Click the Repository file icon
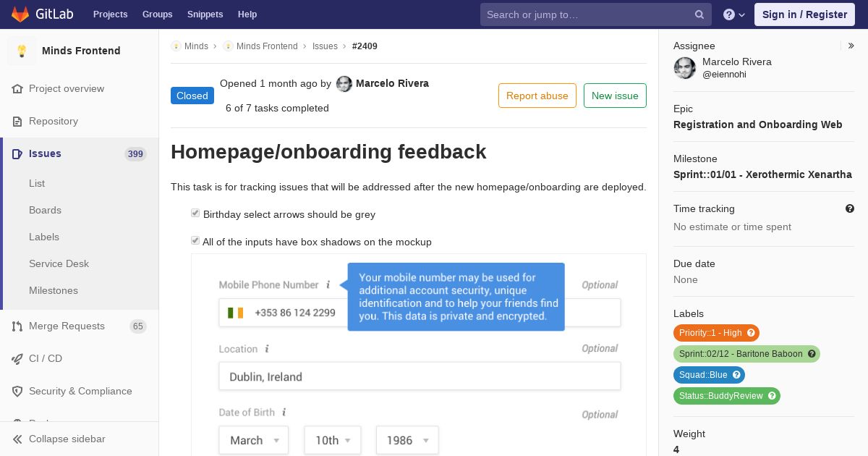The width and height of the screenshot is (868, 456). tap(17, 121)
